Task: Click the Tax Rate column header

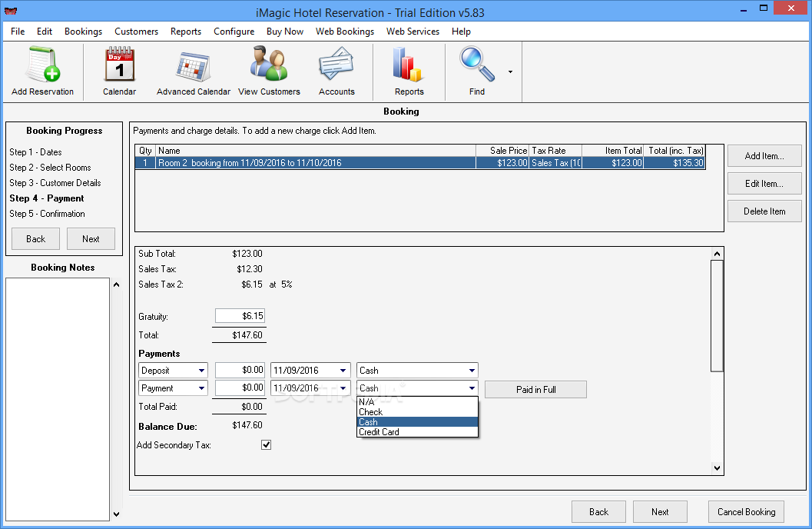Action: 555,151
